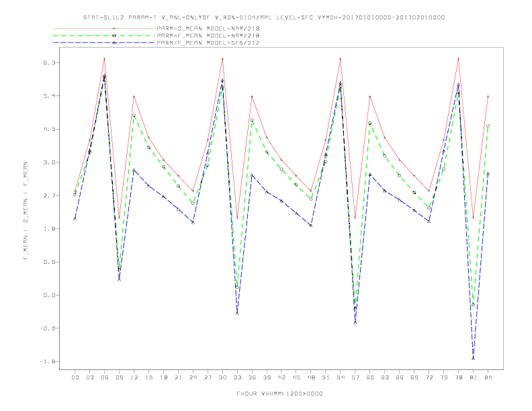The height and width of the screenshot is (411, 532).
Task: Click the blue dashed legend line sample
Action: pyautogui.click(x=104, y=43)
